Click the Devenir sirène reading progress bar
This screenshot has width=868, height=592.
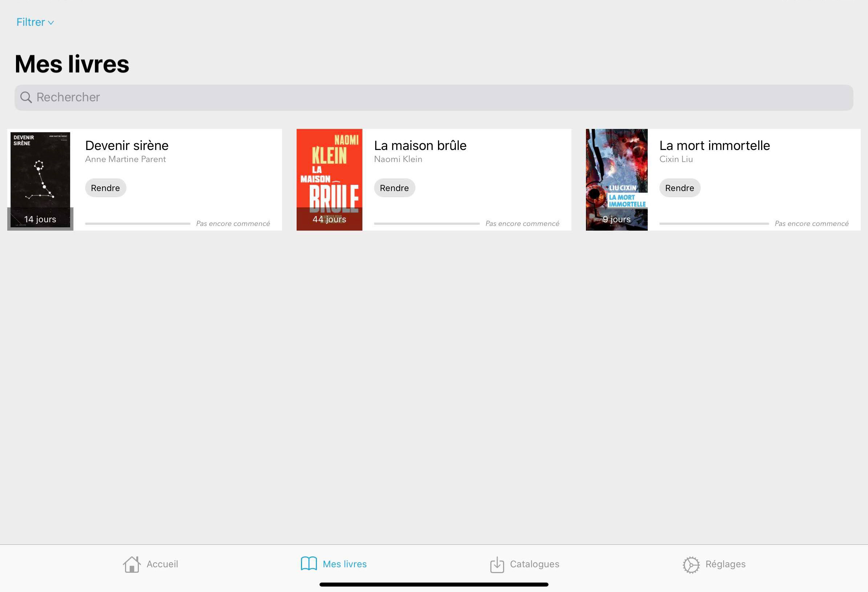coord(137,224)
